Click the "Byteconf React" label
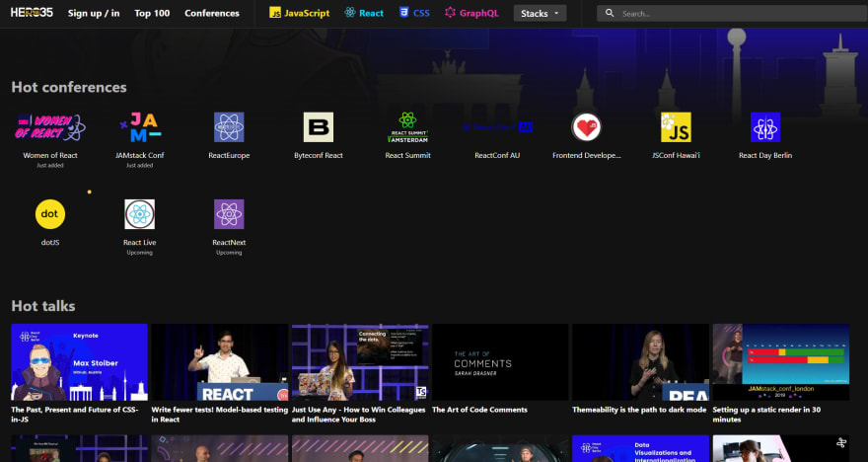868x462 pixels. [319, 156]
